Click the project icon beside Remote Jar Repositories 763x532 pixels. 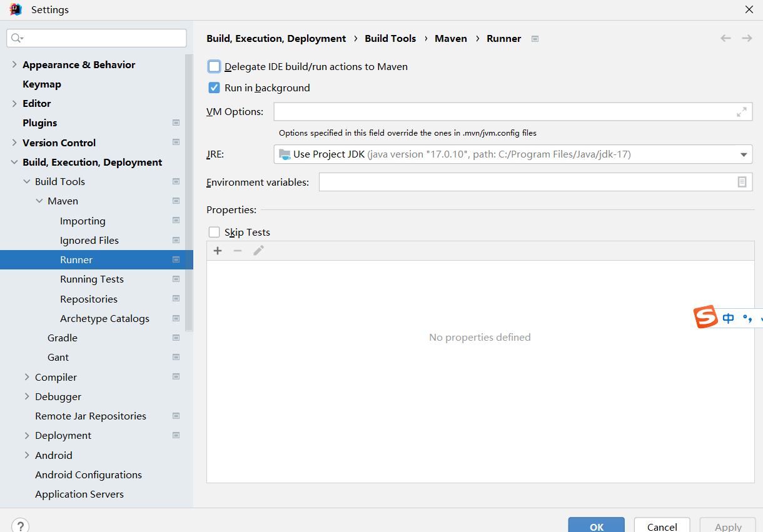point(176,416)
